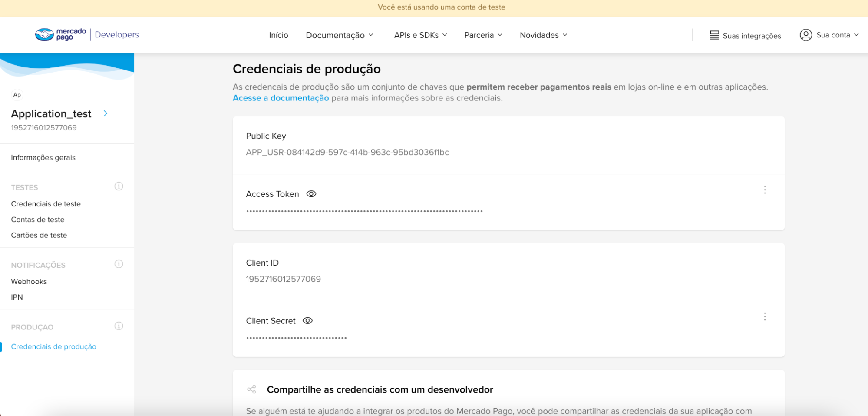
Task: Click the Developers text in the header
Action: [117, 34]
